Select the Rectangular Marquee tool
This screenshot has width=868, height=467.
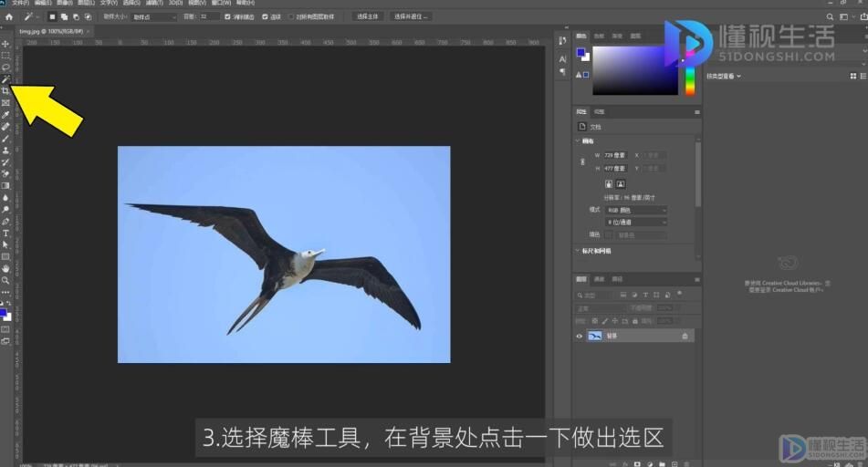(x=5, y=56)
